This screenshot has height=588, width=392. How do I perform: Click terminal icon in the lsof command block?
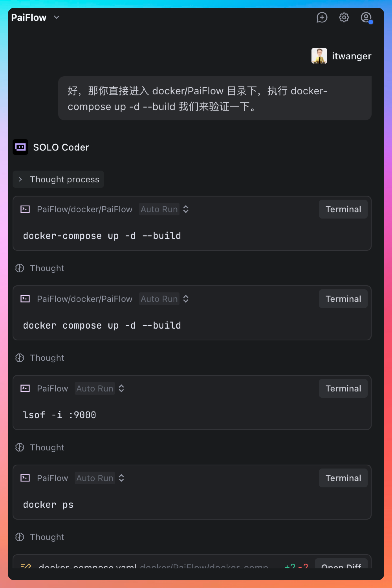click(25, 388)
